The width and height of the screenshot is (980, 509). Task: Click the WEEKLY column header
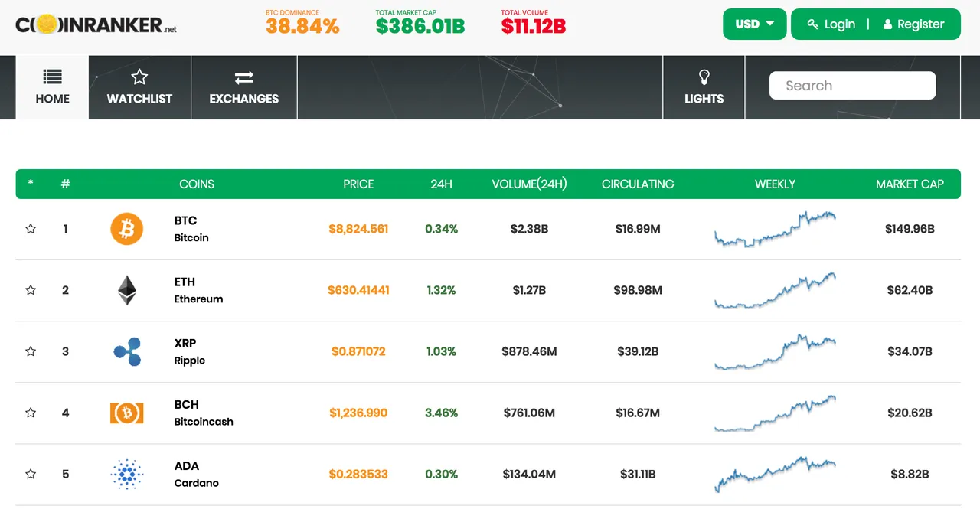[775, 184]
